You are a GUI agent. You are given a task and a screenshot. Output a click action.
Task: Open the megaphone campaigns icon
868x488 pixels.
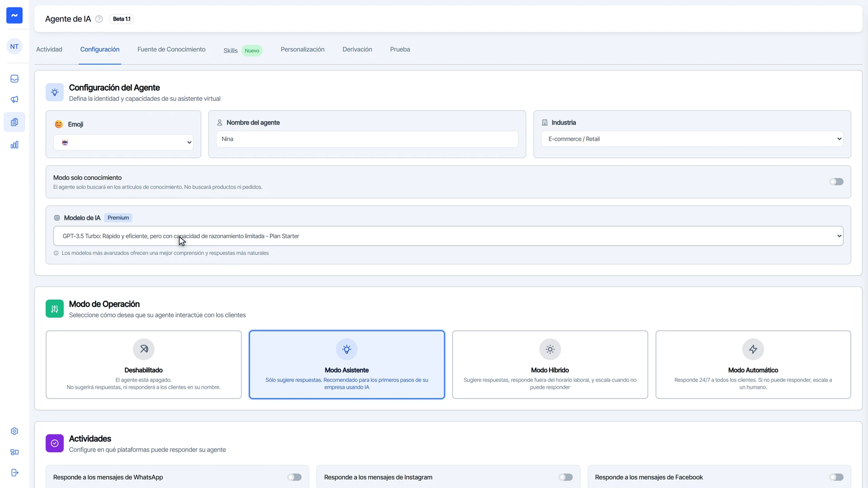click(x=14, y=99)
